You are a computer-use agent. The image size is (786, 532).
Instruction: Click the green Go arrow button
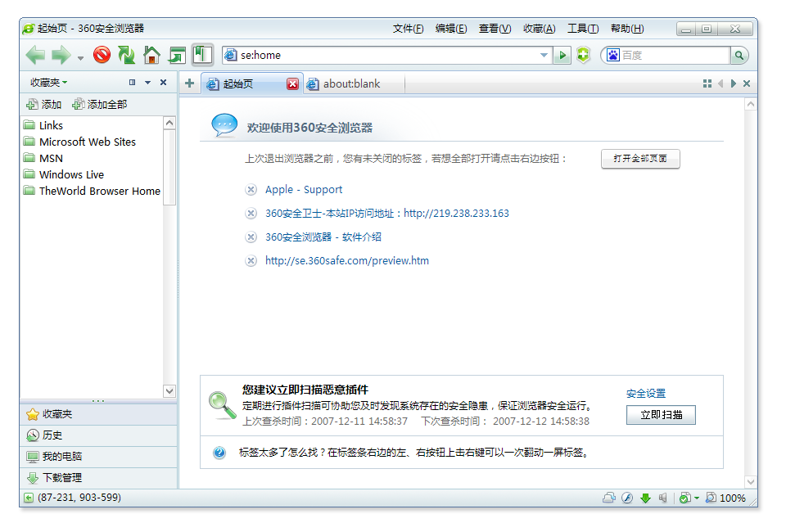pos(562,55)
